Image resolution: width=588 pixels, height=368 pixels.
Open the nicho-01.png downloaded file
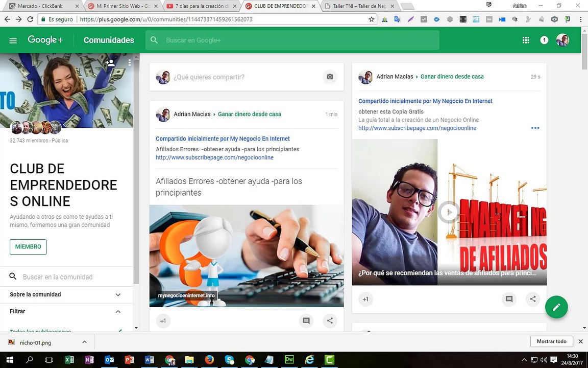tap(35, 342)
